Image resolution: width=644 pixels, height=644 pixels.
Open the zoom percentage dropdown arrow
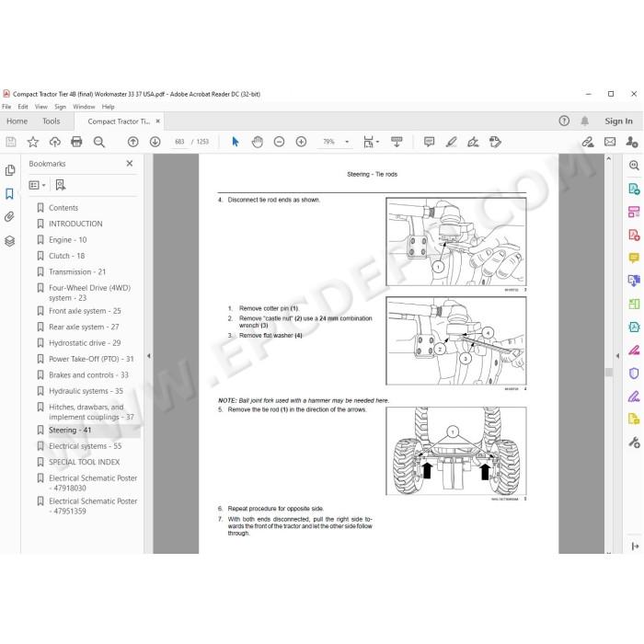point(347,142)
